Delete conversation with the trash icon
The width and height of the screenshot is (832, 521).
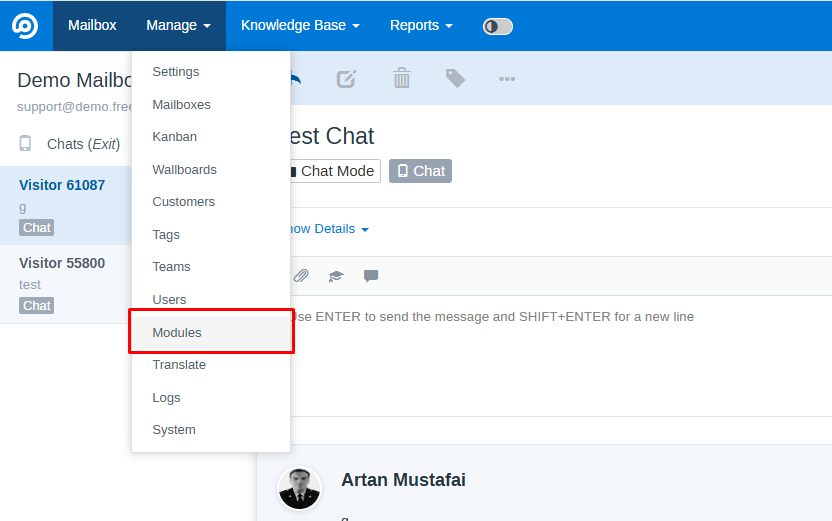click(x=401, y=78)
